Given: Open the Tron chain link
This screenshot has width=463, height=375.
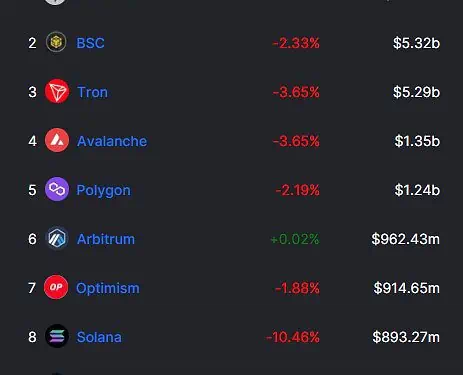Looking at the screenshot, I should [x=92, y=92].
